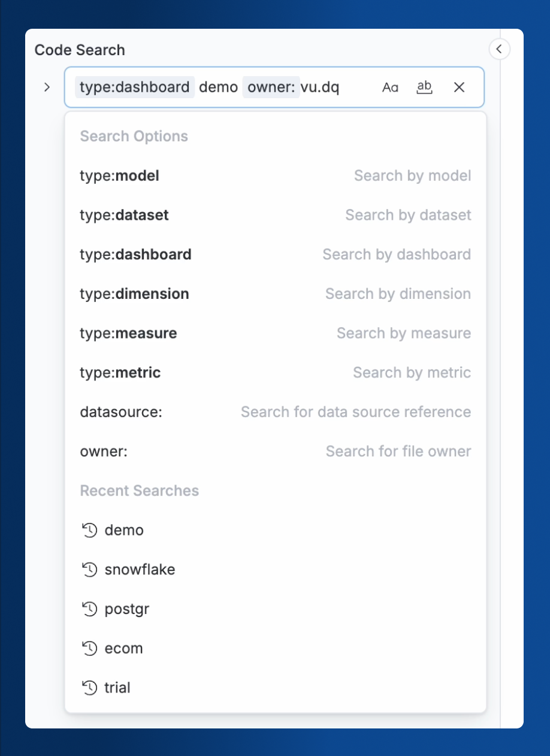Click the type:dashboard tag in search field
Image resolution: width=550 pixels, height=756 pixels.
click(135, 87)
